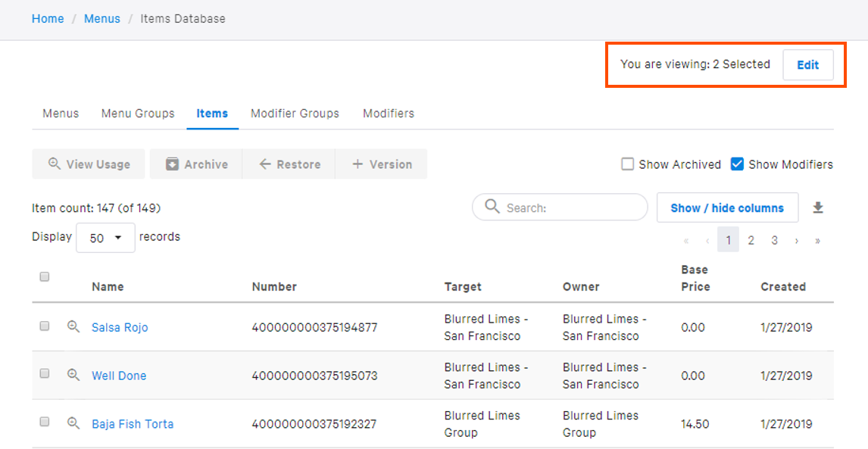Open usage details via the magnifier beside Salsa Rojo
The width and height of the screenshot is (868, 449).
pos(73,326)
